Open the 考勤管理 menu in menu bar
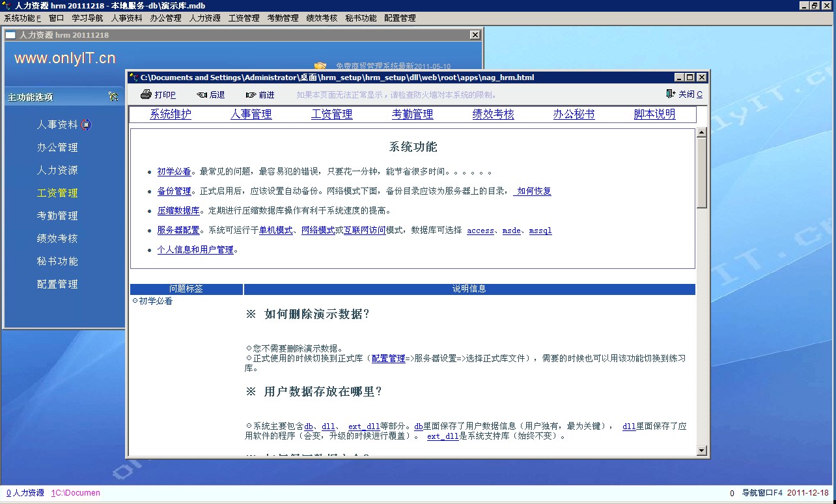The width and height of the screenshot is (836, 504). point(283,18)
